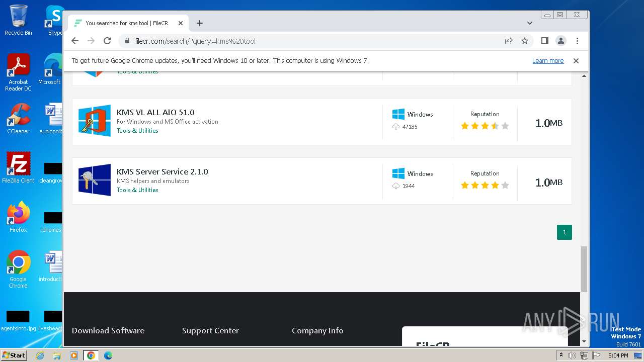Click 1.0MB size for KMS VL ALL

point(549,123)
